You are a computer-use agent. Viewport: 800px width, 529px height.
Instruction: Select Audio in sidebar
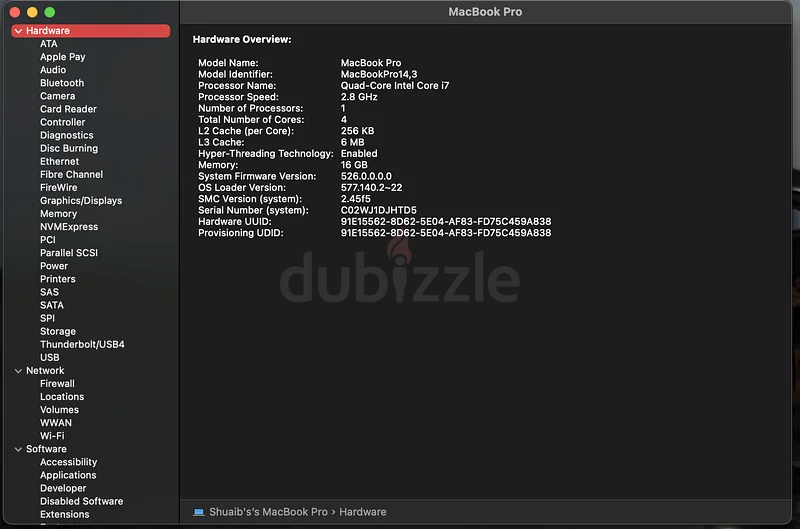[x=53, y=70]
